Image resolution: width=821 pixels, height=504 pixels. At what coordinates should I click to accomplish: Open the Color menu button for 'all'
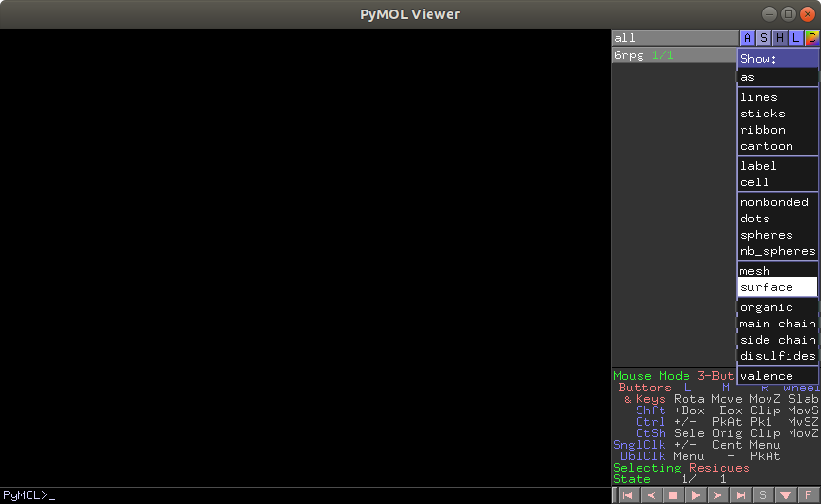pos(812,37)
